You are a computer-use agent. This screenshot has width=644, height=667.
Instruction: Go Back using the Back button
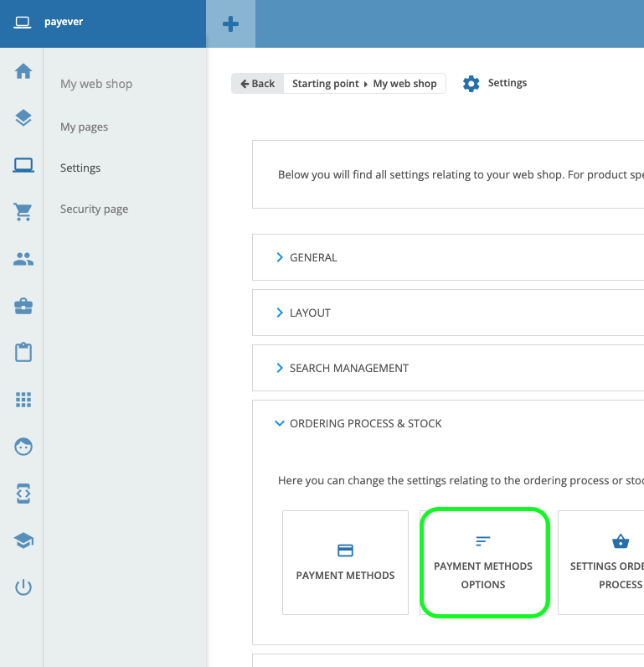pos(258,84)
